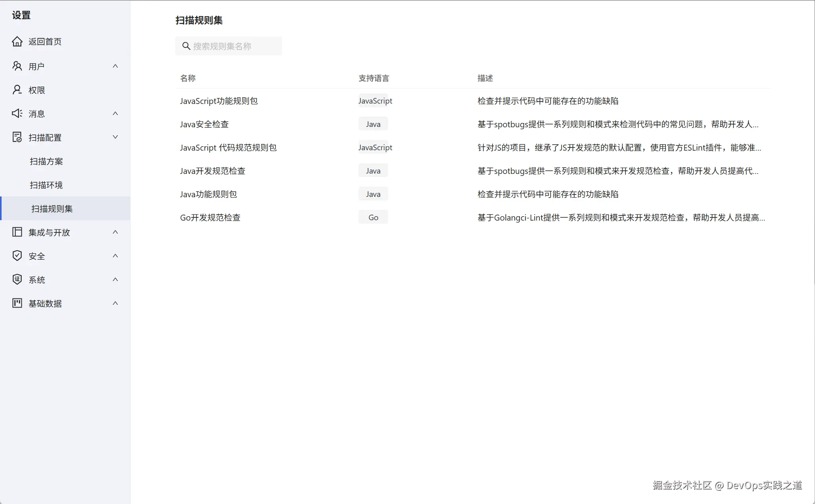Focus the 搜索规则集名称 search field
The width and height of the screenshot is (815, 504).
pyautogui.click(x=233, y=46)
